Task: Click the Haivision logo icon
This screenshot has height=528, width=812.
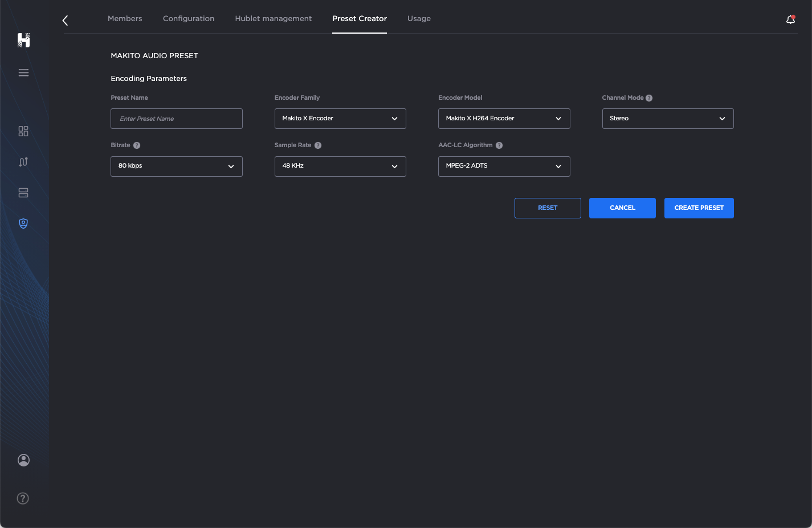Action: pos(23,40)
